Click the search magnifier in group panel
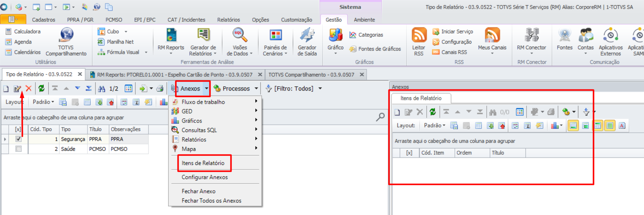The image size is (644, 215). [380, 117]
